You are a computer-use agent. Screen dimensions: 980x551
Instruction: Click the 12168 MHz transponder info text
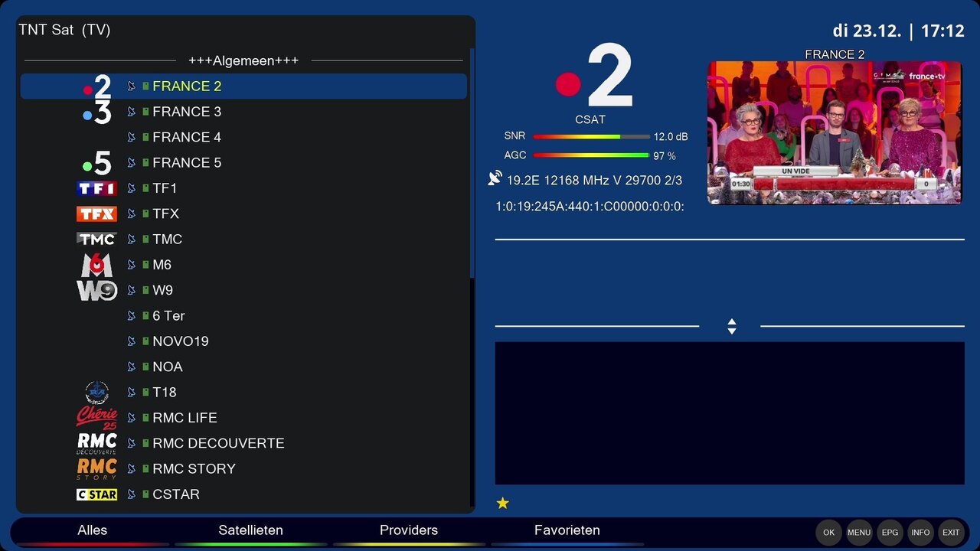pos(594,181)
